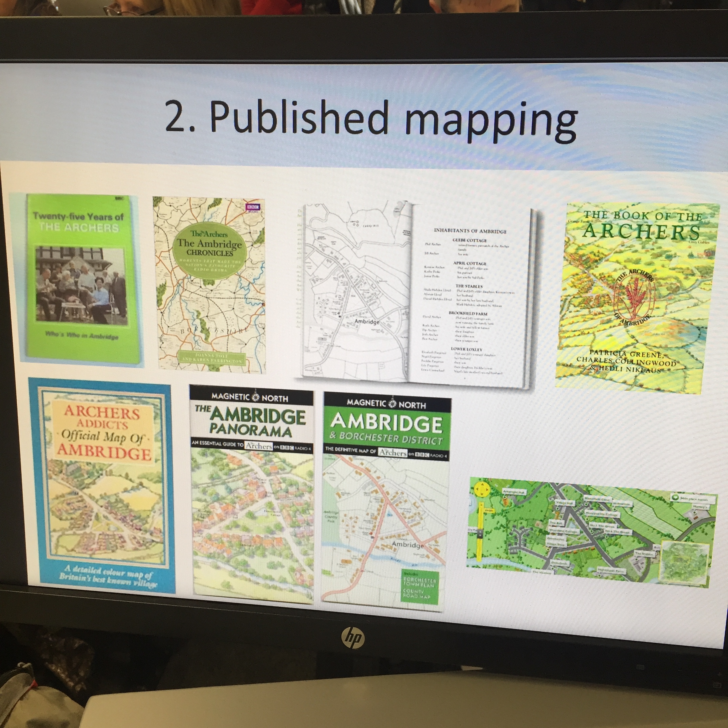
Task: Click the Greenacres map label
Action: click(x=556, y=539)
